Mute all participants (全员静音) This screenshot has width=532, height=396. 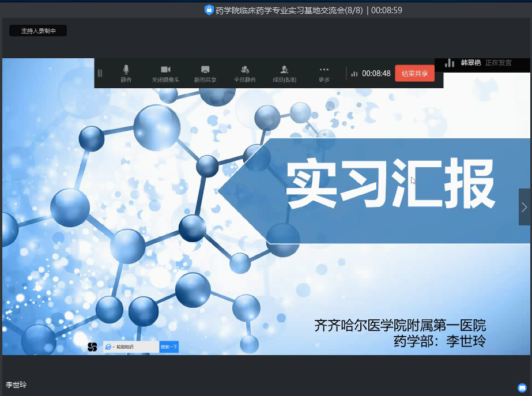[x=245, y=73]
